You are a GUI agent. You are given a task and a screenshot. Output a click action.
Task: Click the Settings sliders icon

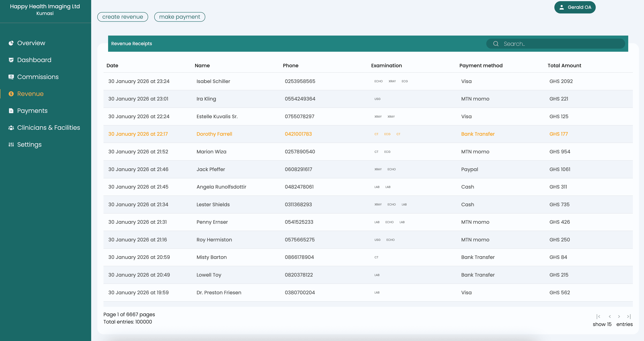point(11,145)
